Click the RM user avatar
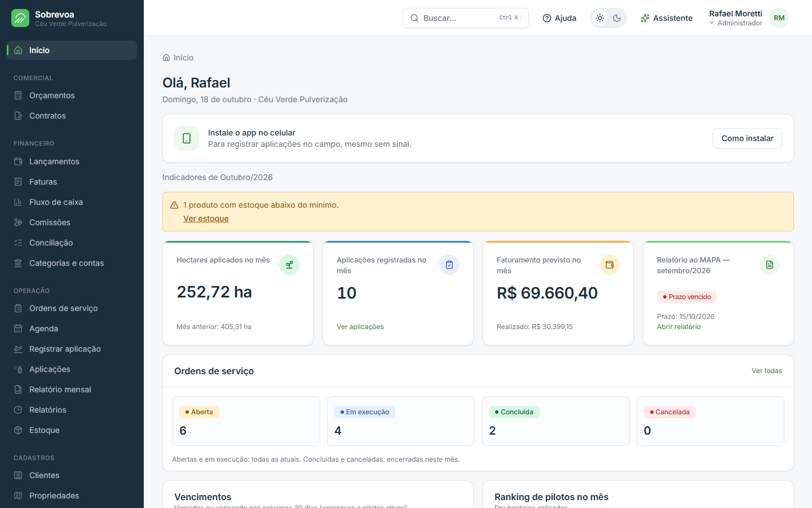Viewport: 812px width, 508px height. [779, 18]
